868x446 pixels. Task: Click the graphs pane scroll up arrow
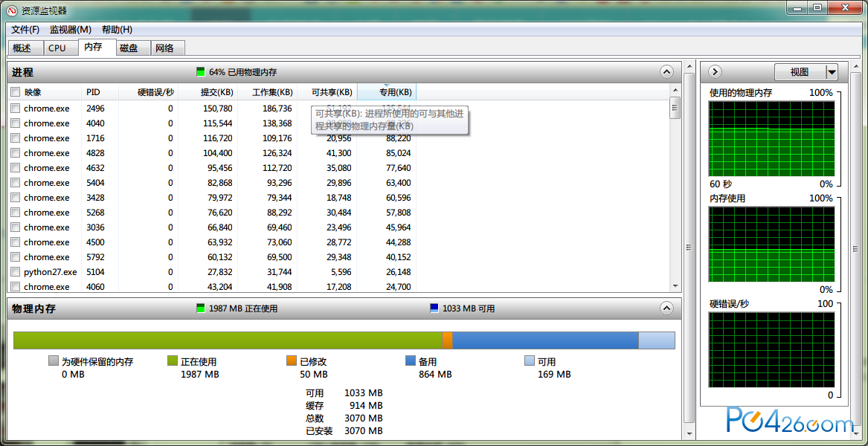(x=857, y=65)
